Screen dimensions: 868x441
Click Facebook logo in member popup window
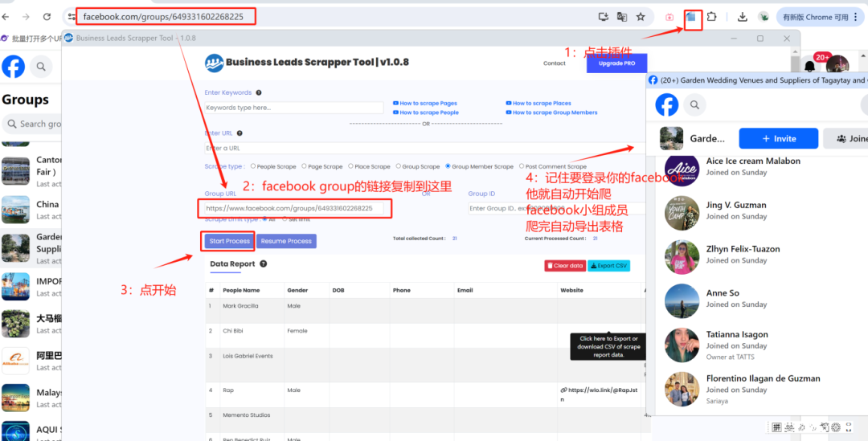point(666,104)
